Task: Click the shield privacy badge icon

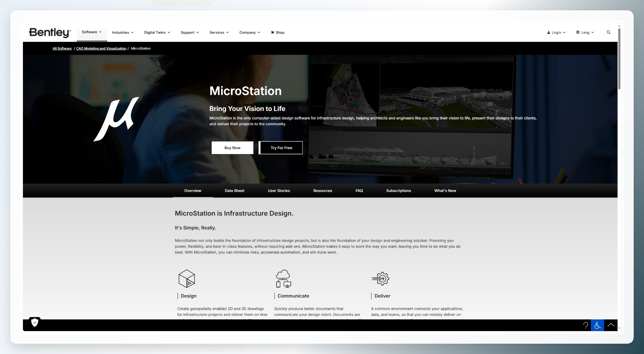Action: tap(35, 322)
